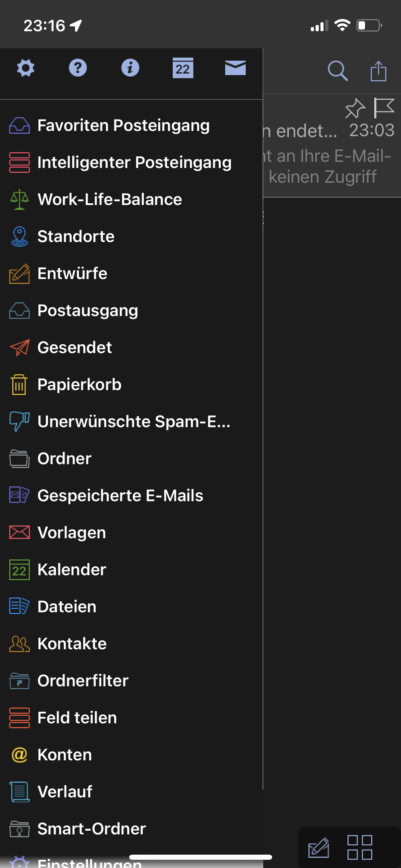Image resolution: width=401 pixels, height=868 pixels.
Task: Select Intelligenter Posteingang
Action: coord(134,162)
